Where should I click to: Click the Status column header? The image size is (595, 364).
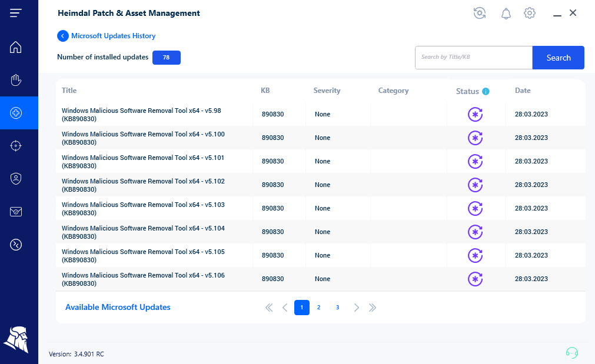point(467,91)
